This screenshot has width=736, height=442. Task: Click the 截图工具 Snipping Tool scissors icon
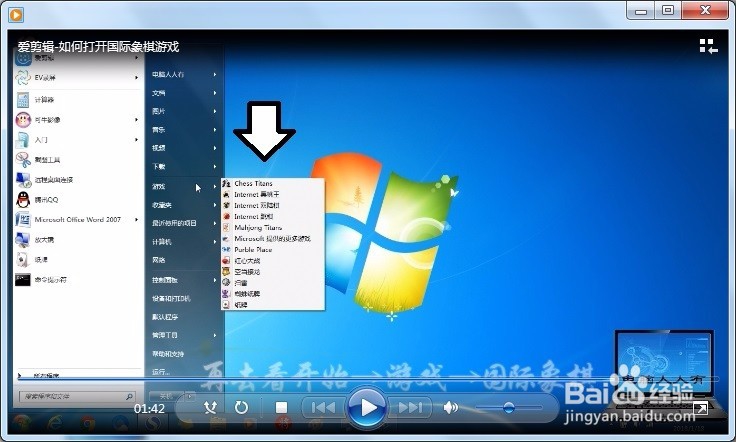23,160
